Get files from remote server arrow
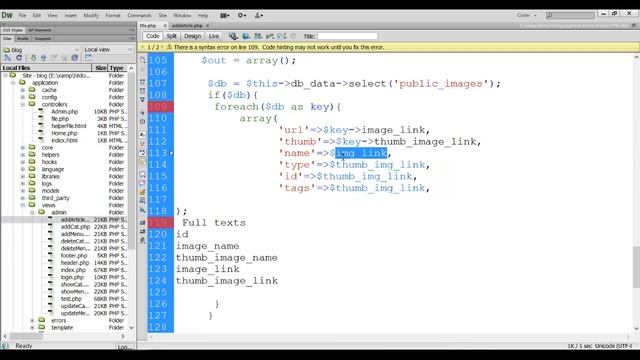This screenshot has height=360, width=640. tap(33, 58)
